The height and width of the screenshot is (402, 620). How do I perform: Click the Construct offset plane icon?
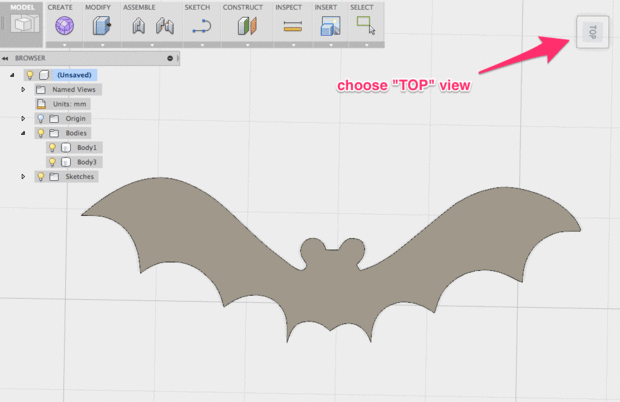tap(248, 26)
